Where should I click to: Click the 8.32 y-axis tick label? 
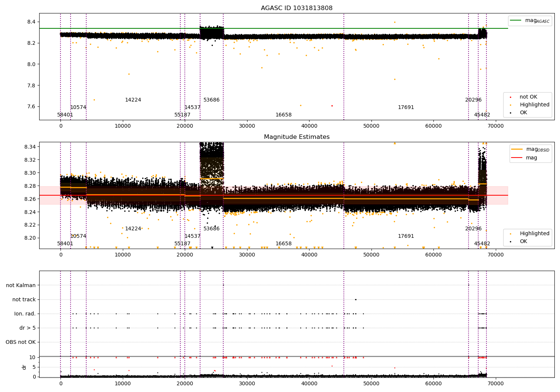(30, 160)
